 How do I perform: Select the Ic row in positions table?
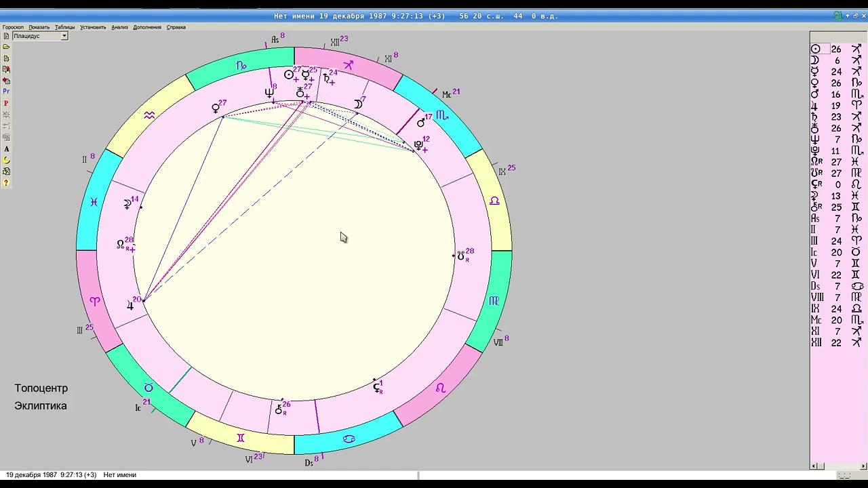pos(837,252)
